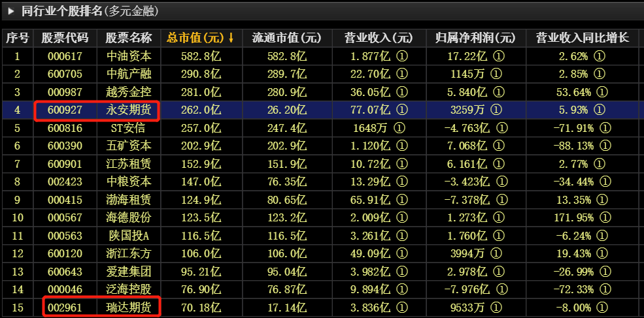
Task: Sort by 营业收入(元) column header
Action: coord(379,38)
